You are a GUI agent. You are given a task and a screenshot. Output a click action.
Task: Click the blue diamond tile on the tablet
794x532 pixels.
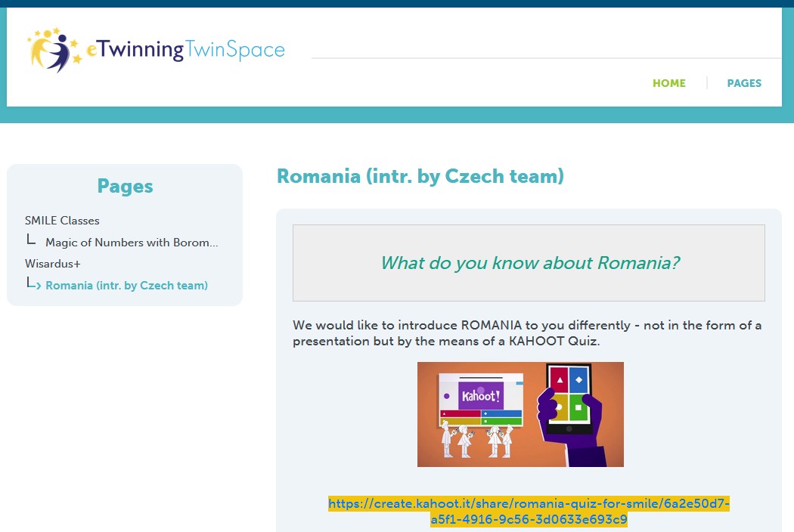(x=579, y=380)
